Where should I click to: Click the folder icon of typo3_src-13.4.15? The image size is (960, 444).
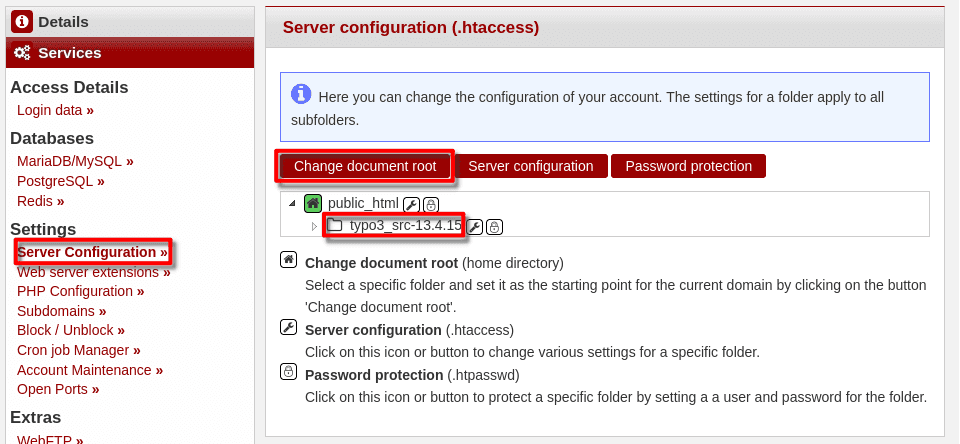click(335, 226)
